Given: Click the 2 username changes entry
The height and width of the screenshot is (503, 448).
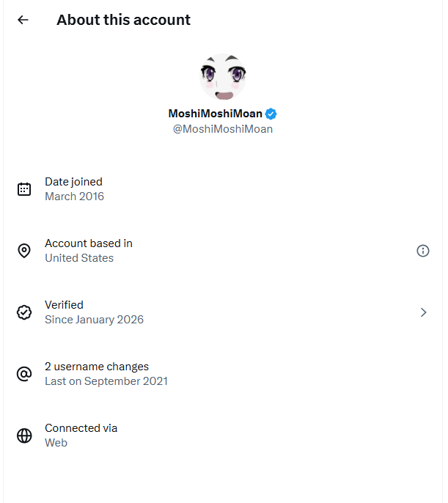Looking at the screenshot, I should (x=97, y=367).
